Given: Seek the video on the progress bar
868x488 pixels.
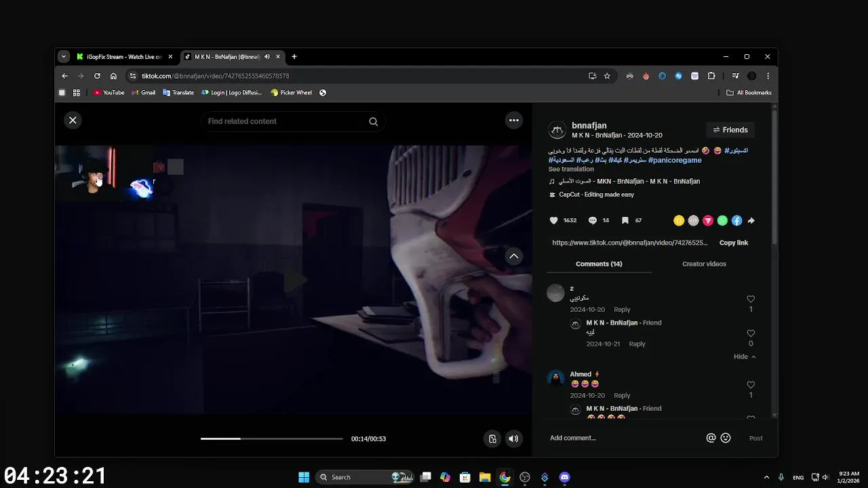Looking at the screenshot, I should pyautogui.click(x=271, y=439).
